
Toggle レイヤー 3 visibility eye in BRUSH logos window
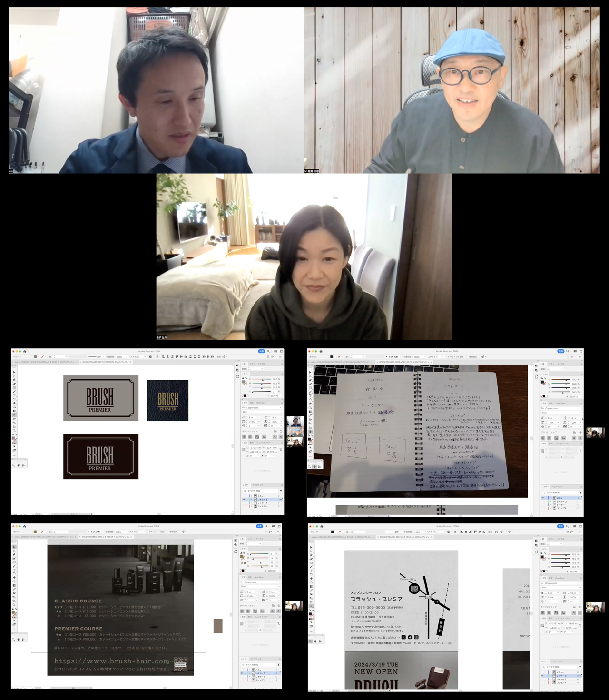point(244,499)
